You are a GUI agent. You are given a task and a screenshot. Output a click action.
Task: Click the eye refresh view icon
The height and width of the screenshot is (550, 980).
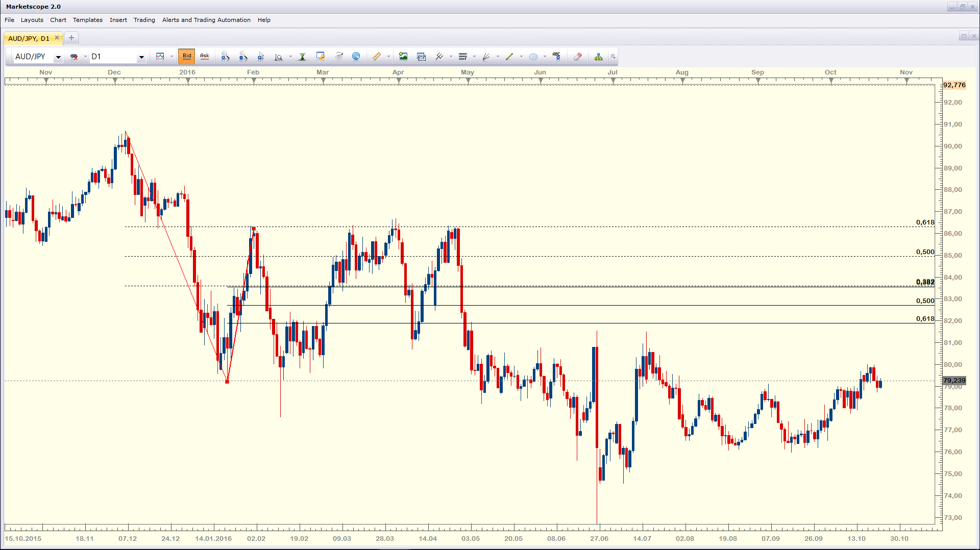tap(339, 57)
